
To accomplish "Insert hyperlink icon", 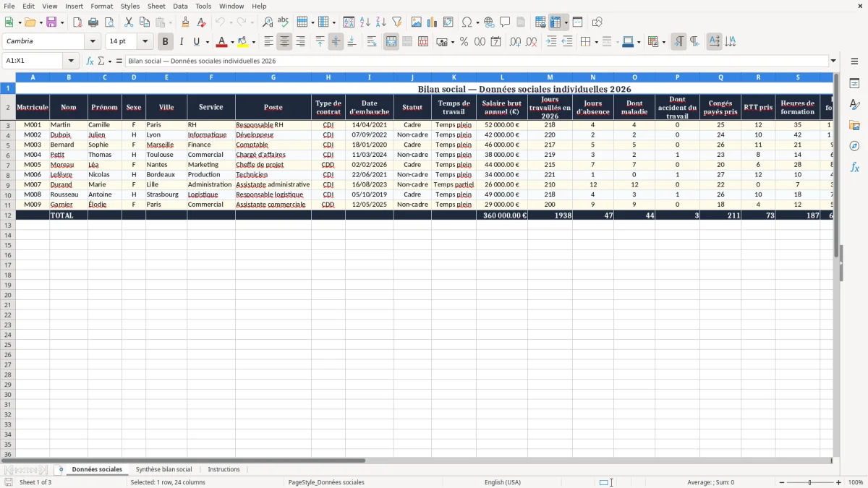I will [x=489, y=22].
